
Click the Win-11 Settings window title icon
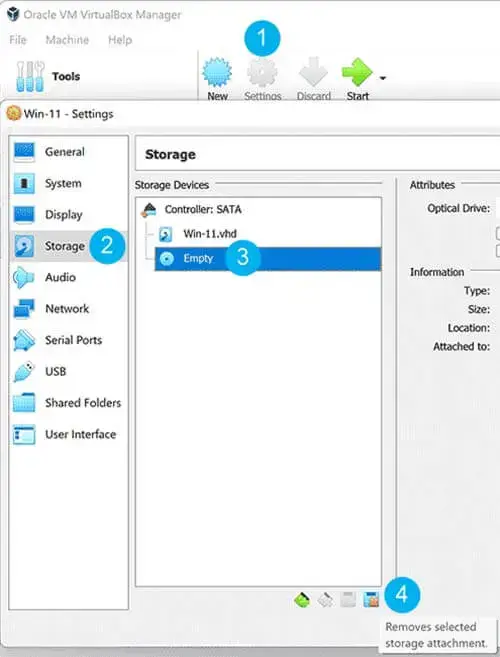[x=13, y=113]
